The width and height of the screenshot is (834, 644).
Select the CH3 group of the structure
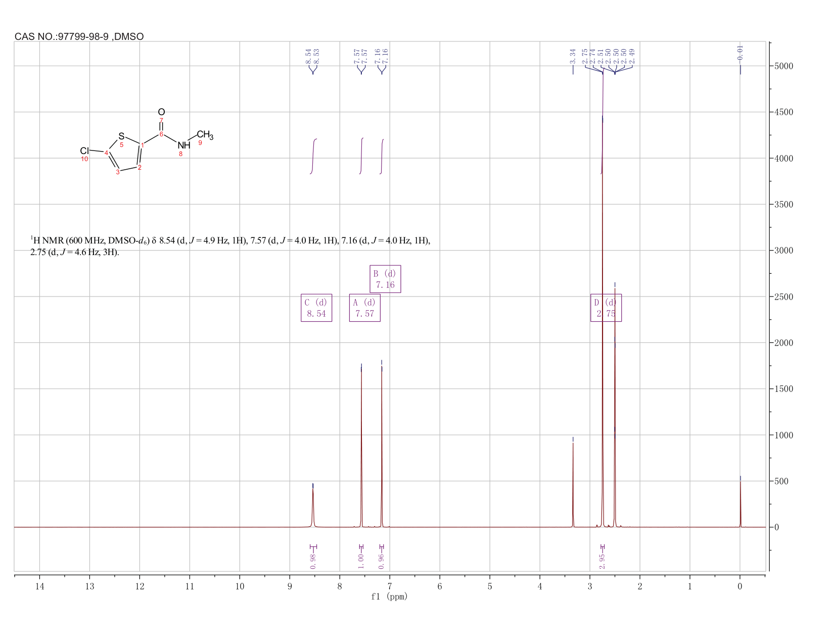205,135
